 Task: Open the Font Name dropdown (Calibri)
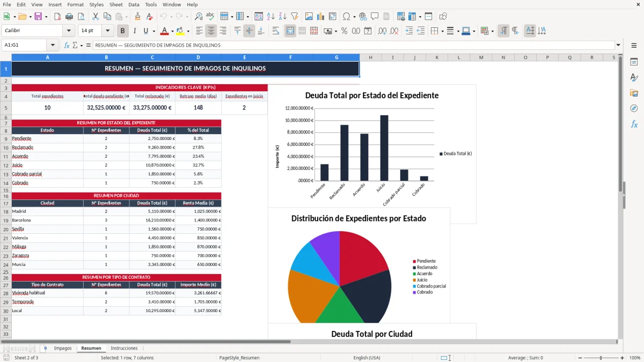(x=70, y=31)
